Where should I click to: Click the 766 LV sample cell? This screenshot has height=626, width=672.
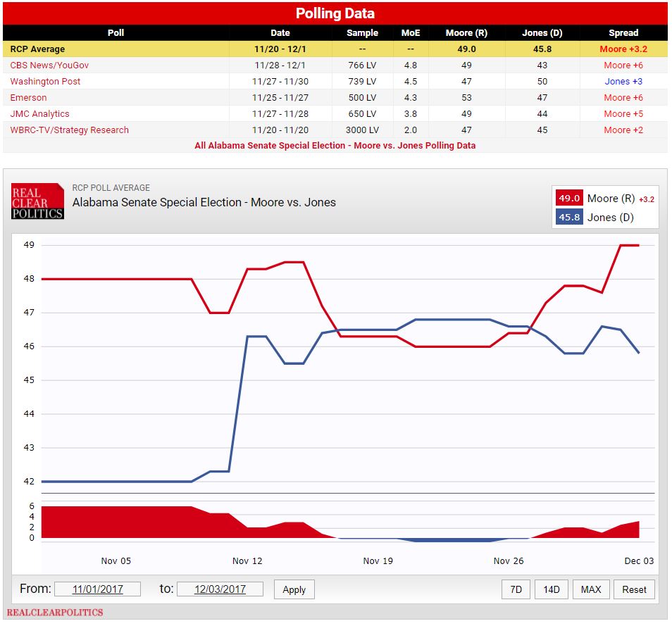pyautogui.click(x=362, y=65)
